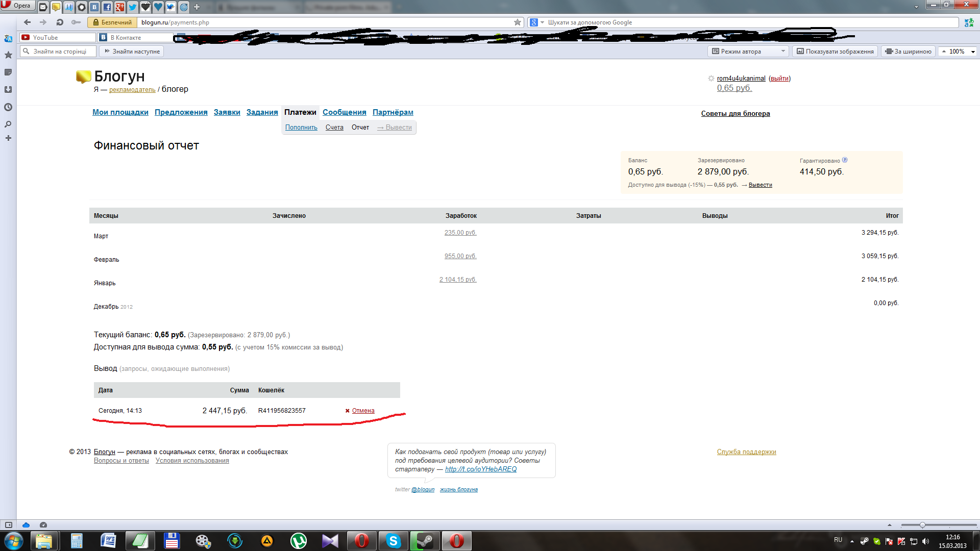The width and height of the screenshot is (980, 551).
Task: Bookmark page with the address bar star
Action: tap(517, 22)
